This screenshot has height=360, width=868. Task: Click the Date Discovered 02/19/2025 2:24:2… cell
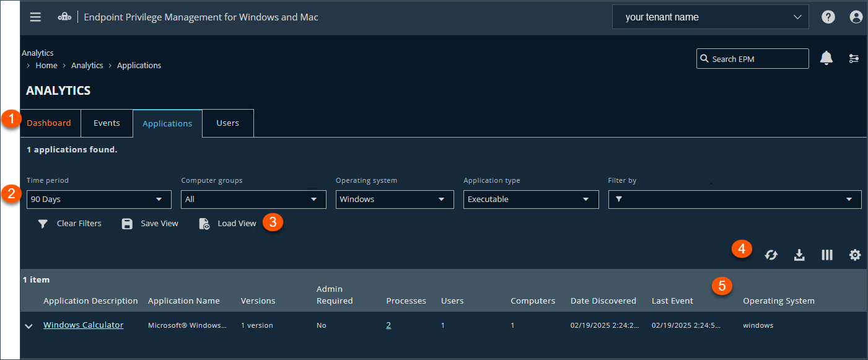coord(605,325)
